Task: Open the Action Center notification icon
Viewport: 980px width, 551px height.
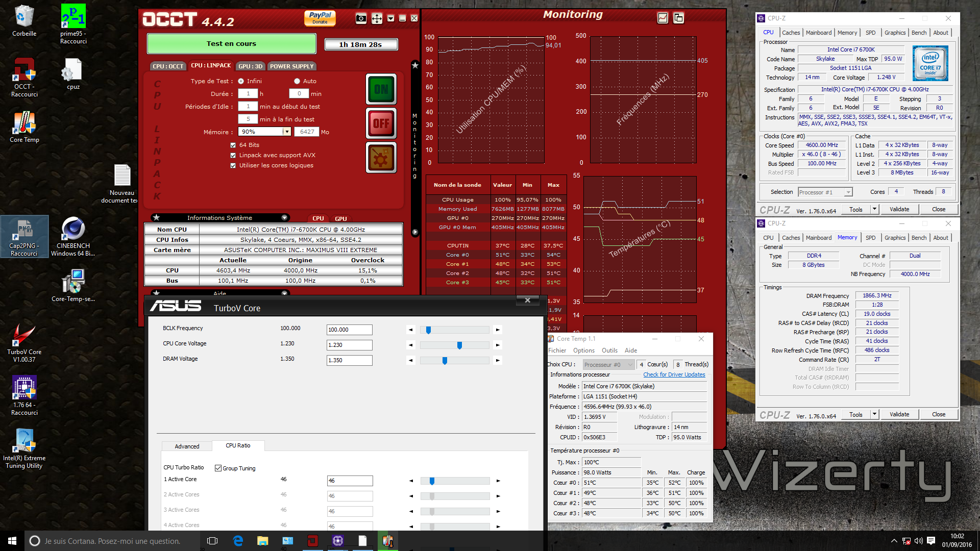Action: tap(931, 541)
